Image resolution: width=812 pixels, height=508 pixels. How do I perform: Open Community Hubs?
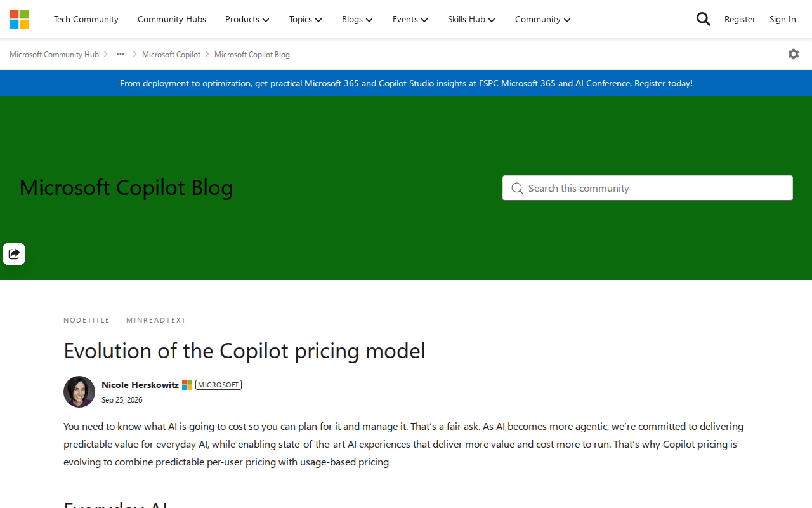pos(172,19)
